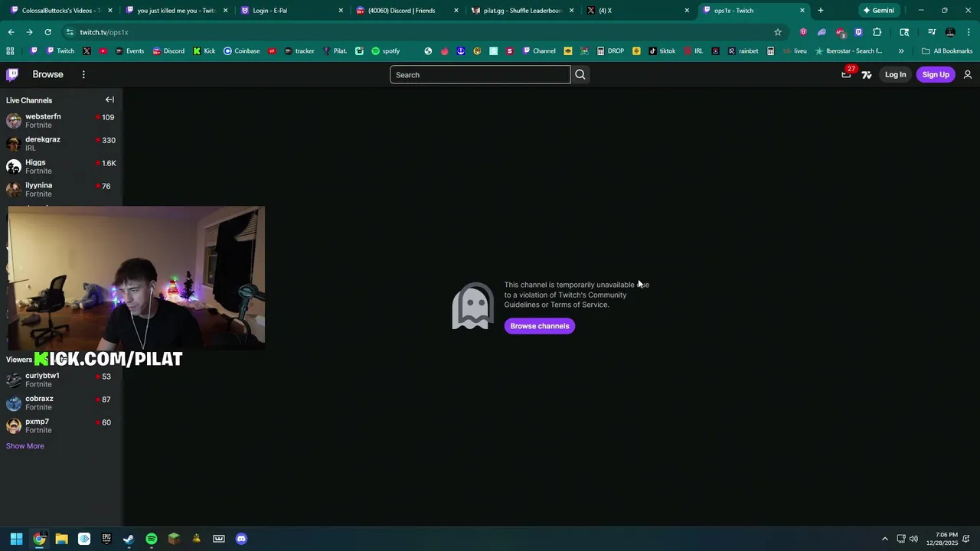Click the Gemini button in Chrome
Image resolution: width=980 pixels, height=551 pixels.
coord(878,11)
